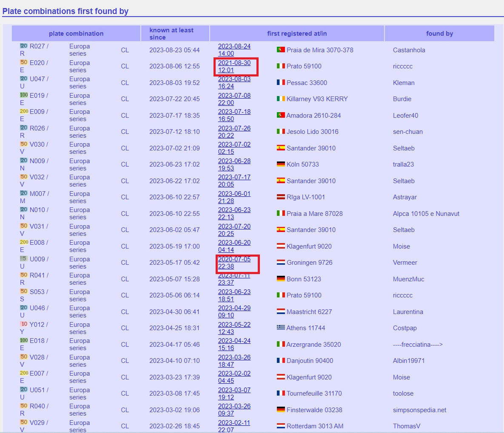
Task: Click the Portuguese flag beside Praia de Mira
Action: pos(281,50)
